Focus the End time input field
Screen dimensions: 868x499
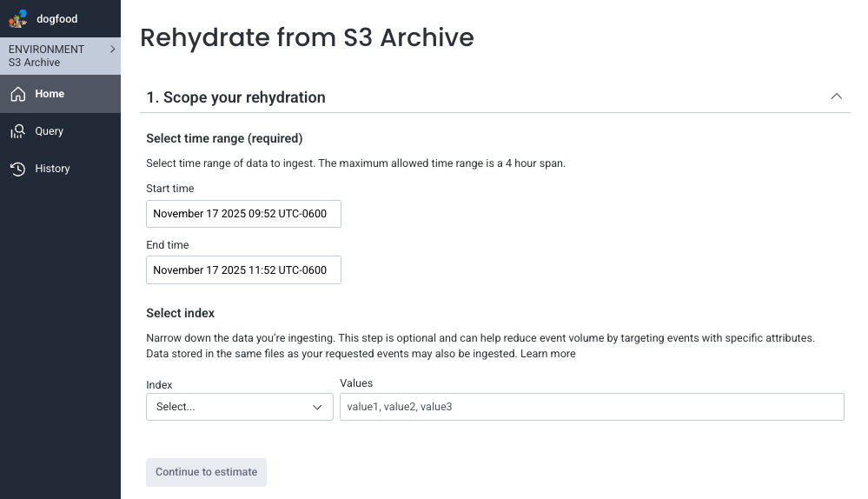(x=243, y=270)
